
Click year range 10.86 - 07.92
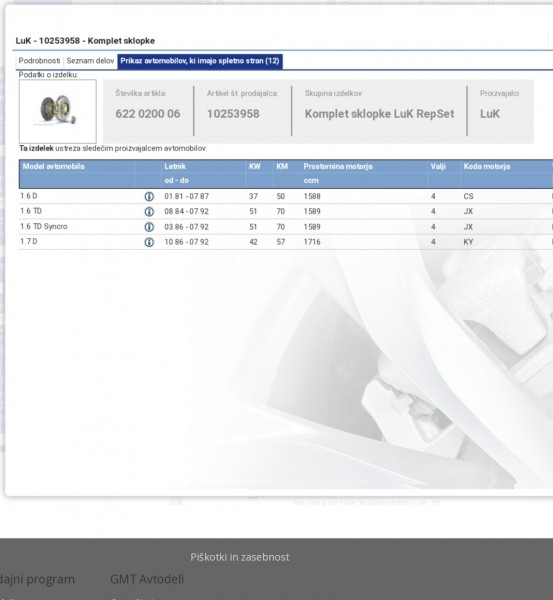click(187, 242)
